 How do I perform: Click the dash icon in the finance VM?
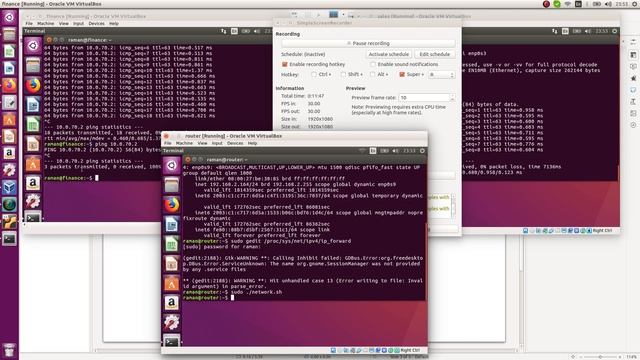coord(33,46)
